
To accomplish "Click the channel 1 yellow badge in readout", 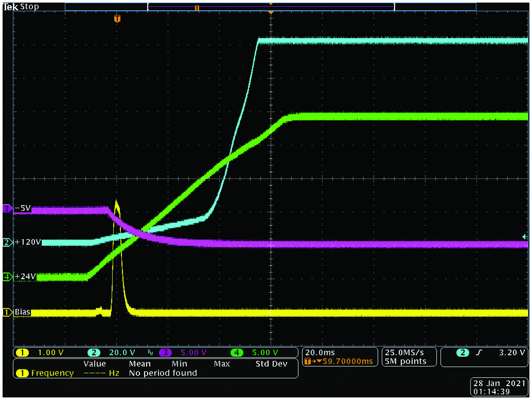I will [22, 353].
